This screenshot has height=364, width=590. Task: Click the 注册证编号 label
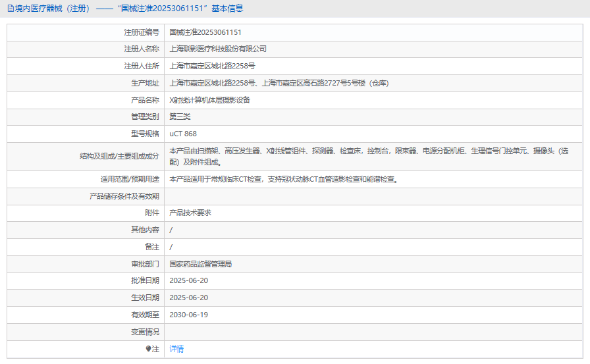point(142,32)
